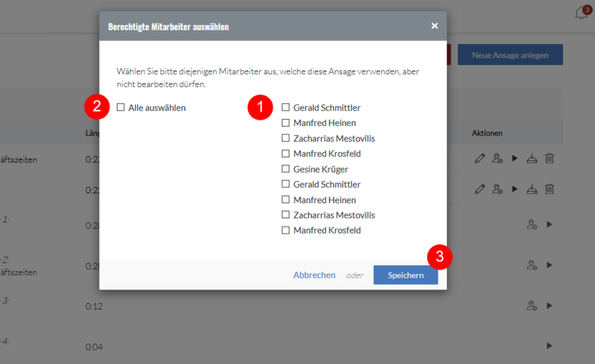Click the Speichern button
Screen dimensions: 595x364
pyautogui.click(x=406, y=275)
